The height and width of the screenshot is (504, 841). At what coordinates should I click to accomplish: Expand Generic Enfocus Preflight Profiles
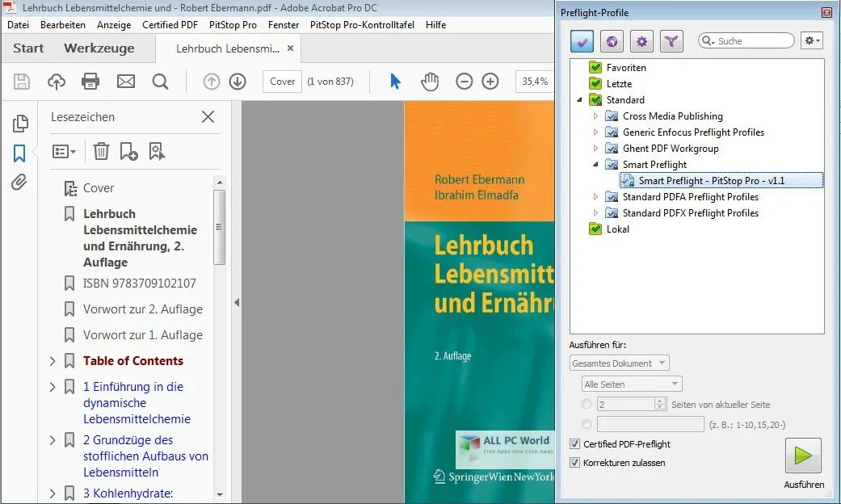point(595,132)
